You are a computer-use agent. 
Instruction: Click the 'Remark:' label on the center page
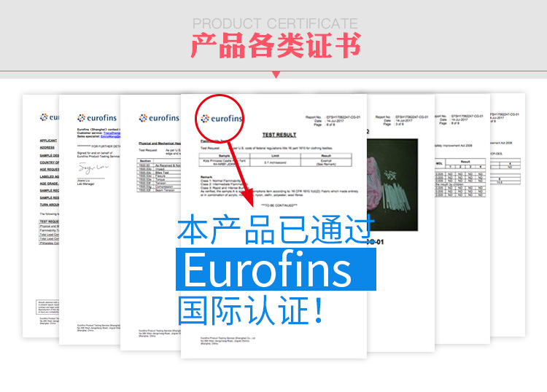point(206,177)
